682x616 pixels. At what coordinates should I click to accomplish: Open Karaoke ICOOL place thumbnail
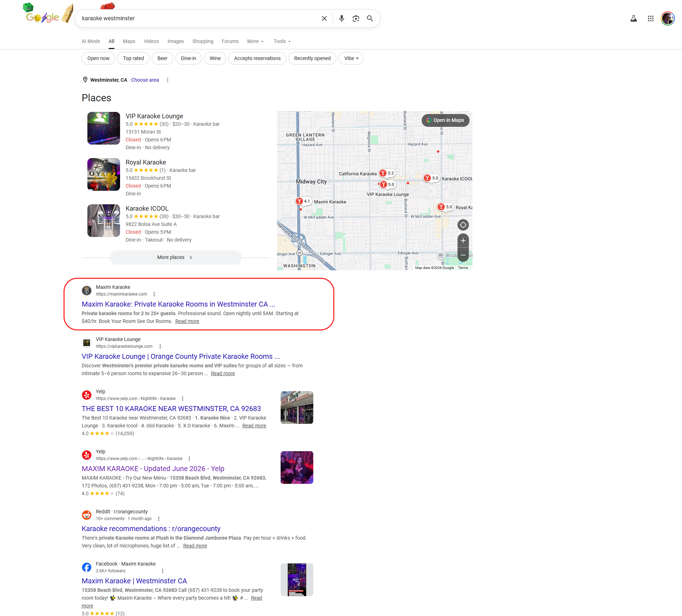[104, 221]
